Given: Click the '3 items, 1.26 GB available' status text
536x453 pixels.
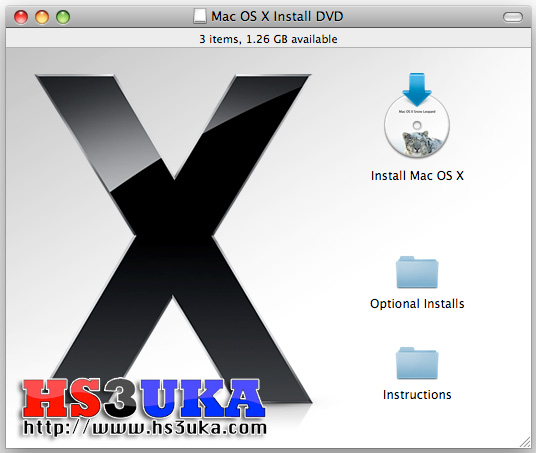Looking at the screenshot, I should tap(268, 39).
